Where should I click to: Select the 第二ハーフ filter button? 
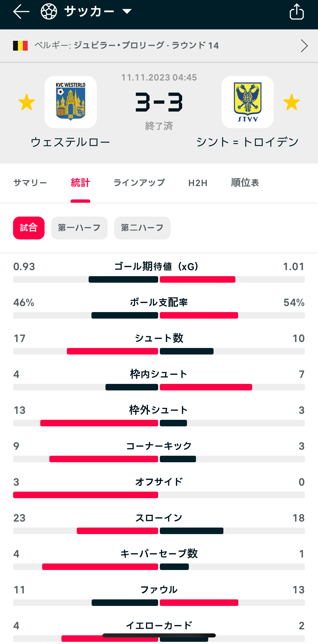pyautogui.click(x=142, y=228)
